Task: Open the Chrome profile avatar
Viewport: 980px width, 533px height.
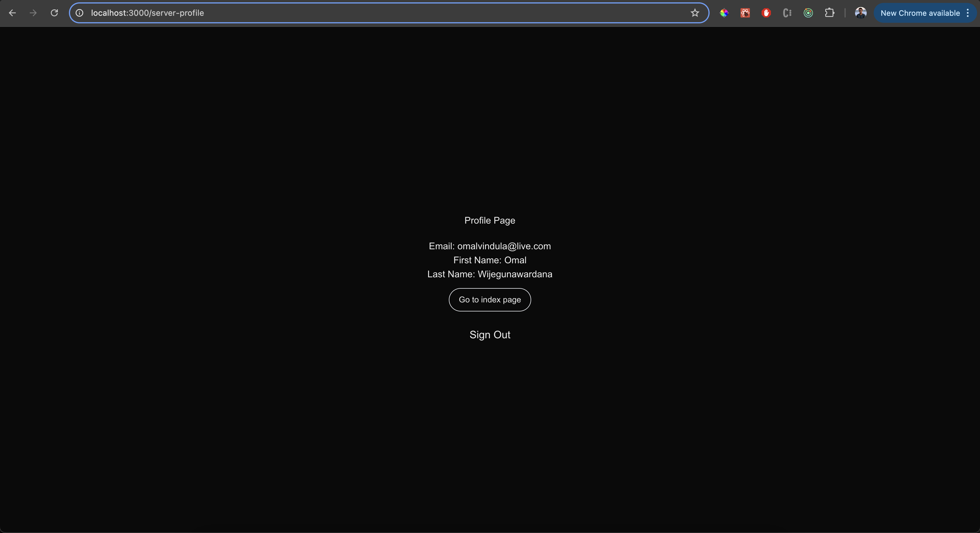Action: 861,13
